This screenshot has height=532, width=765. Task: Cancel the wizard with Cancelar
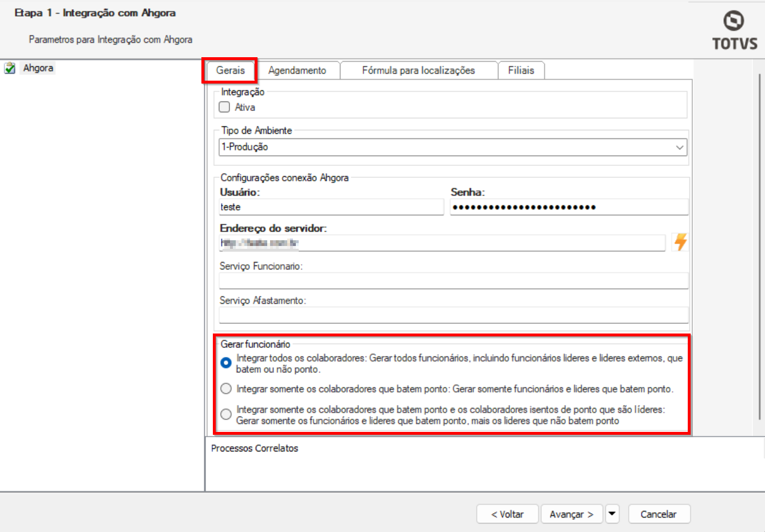[x=659, y=514]
